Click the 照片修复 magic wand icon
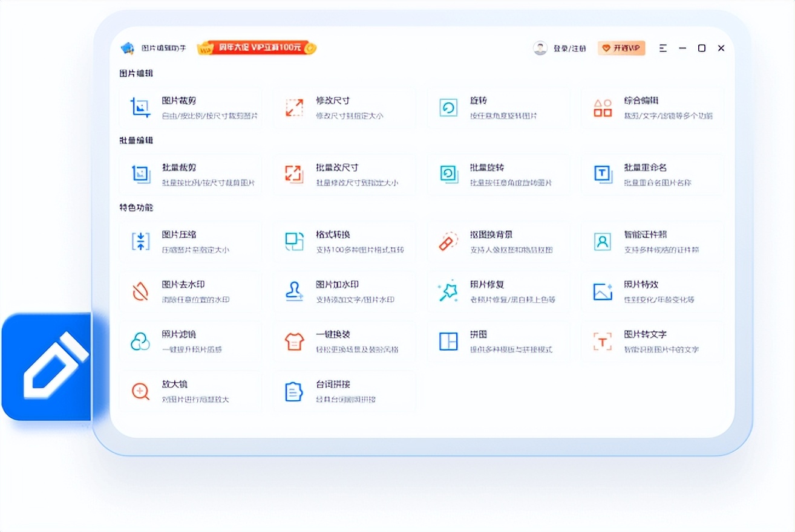This screenshot has height=532, width=795. (448, 291)
